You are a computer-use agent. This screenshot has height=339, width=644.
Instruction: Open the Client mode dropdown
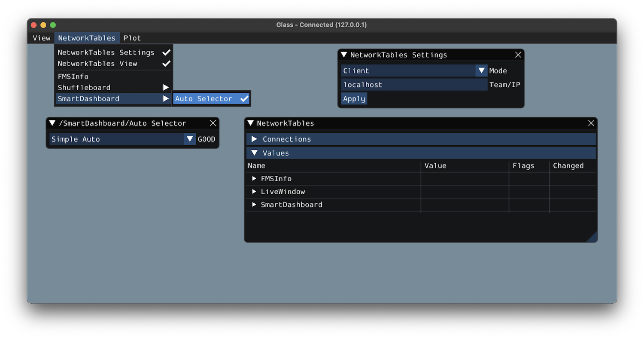481,71
